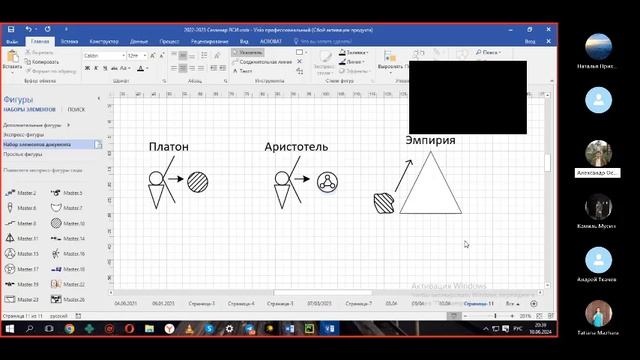Align text to the left
The width and height of the screenshot is (640, 360).
tap(174, 68)
